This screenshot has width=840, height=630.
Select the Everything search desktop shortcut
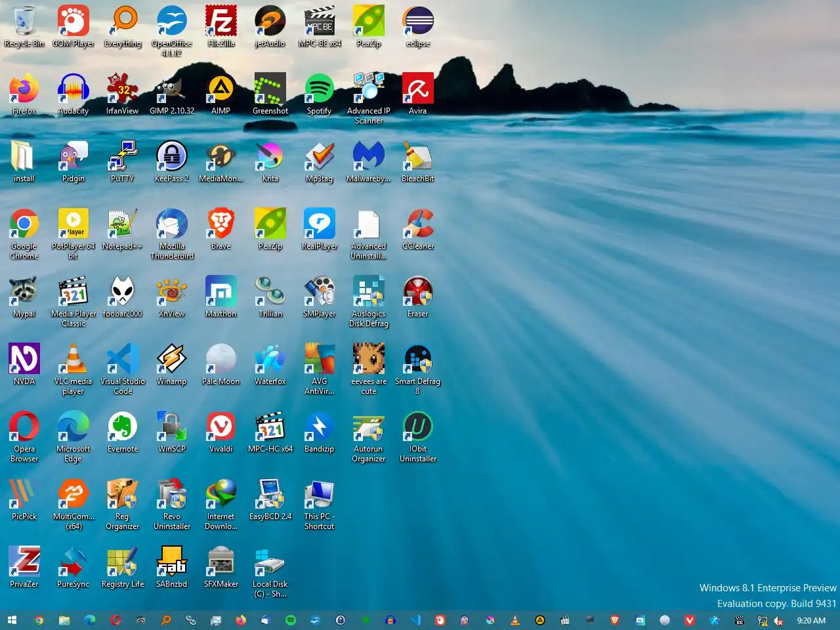tap(123, 28)
